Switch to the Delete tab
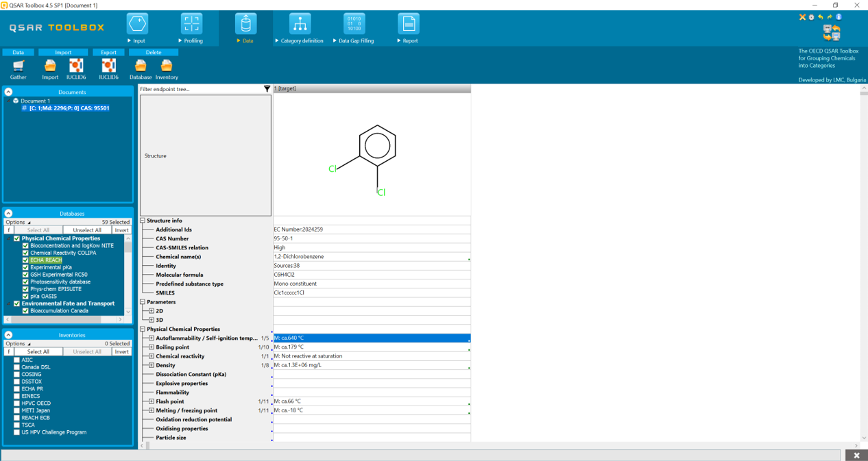Image resolution: width=868 pixels, height=461 pixels. coord(153,52)
